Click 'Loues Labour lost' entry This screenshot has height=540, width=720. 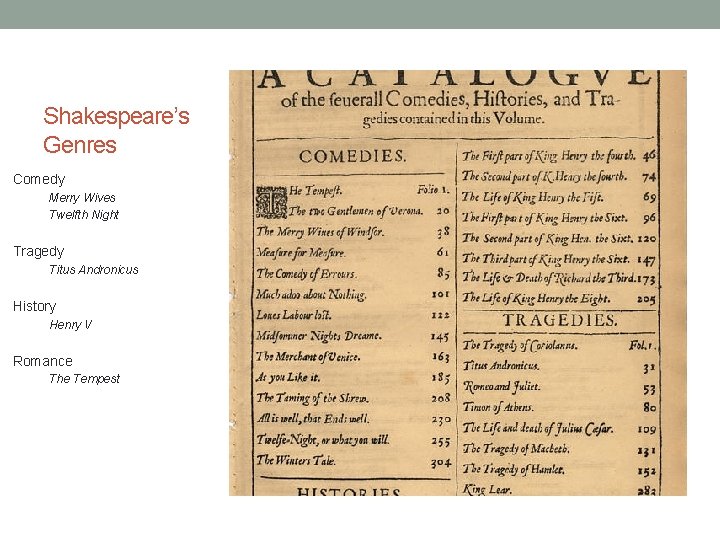coord(293,315)
